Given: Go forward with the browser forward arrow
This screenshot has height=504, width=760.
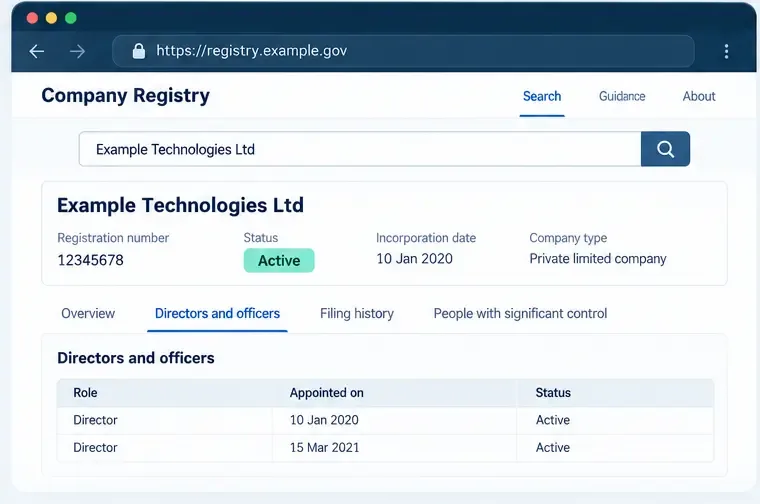Looking at the screenshot, I should pyautogui.click(x=77, y=51).
